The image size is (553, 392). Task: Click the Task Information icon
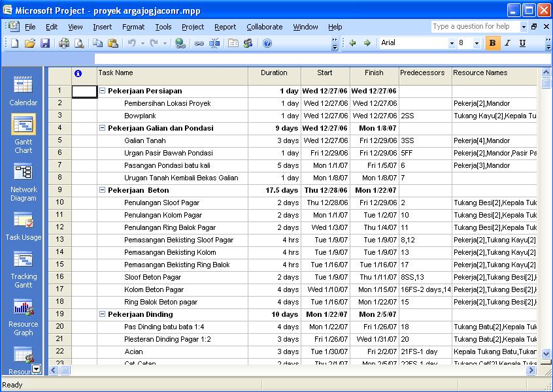233,43
